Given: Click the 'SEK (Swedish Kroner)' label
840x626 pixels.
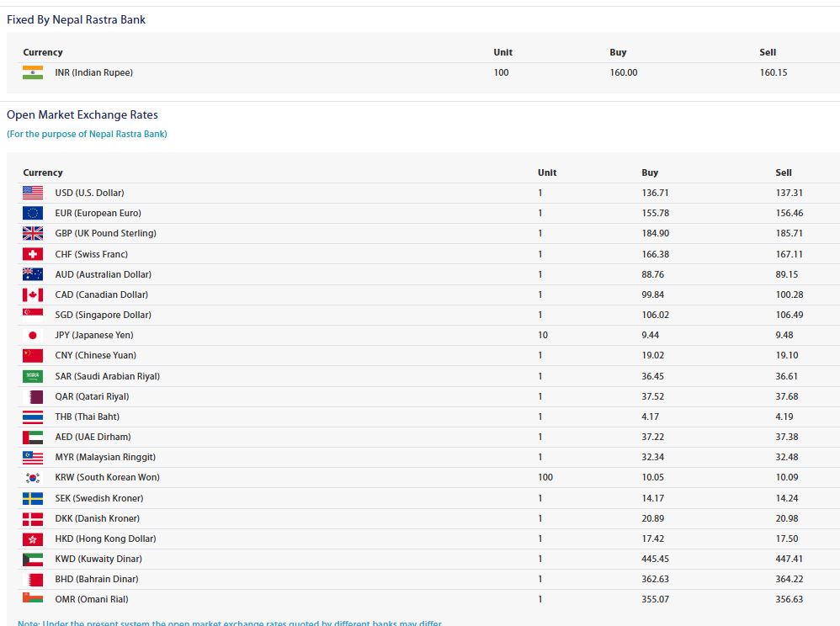Looking at the screenshot, I should 99,499.
